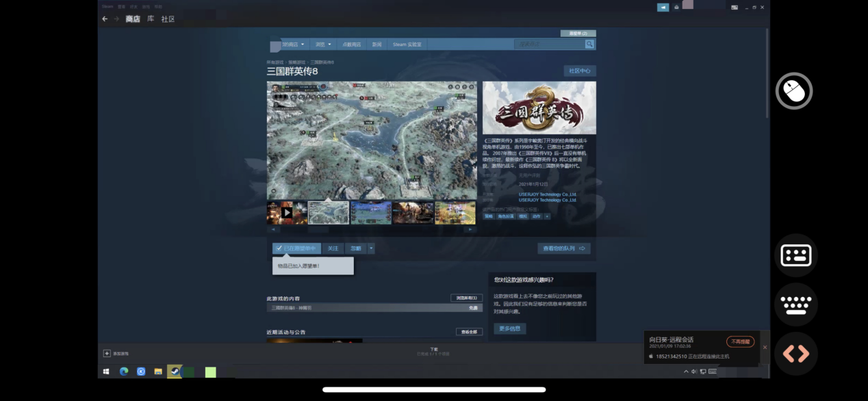Click 浏览所有(1) under game content
The width and height of the screenshot is (868, 401).
click(467, 298)
